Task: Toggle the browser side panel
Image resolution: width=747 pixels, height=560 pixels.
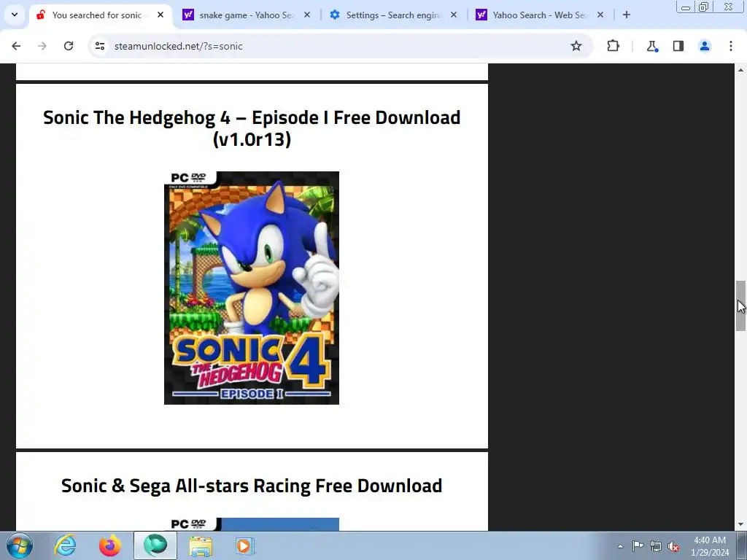Action: (x=678, y=46)
